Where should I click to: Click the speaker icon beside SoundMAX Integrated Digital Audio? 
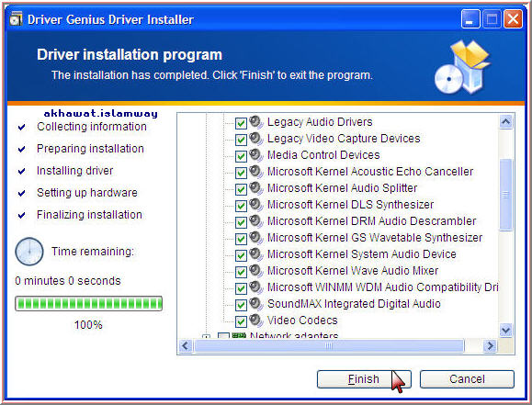tap(255, 304)
